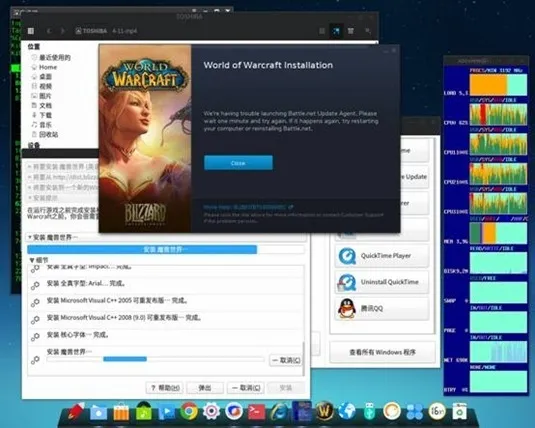Open the four-squares multitasking dock icon

pyautogui.click(x=415, y=412)
